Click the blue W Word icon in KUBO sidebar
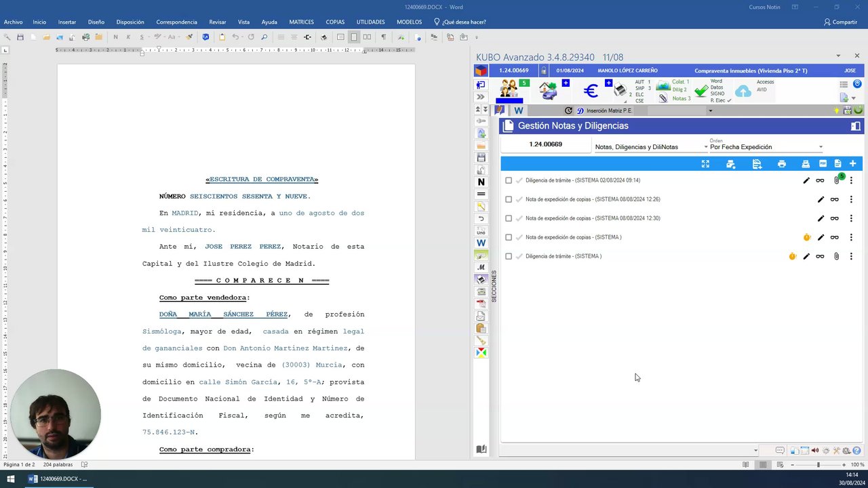Image resolution: width=868 pixels, height=488 pixels. coord(481,243)
